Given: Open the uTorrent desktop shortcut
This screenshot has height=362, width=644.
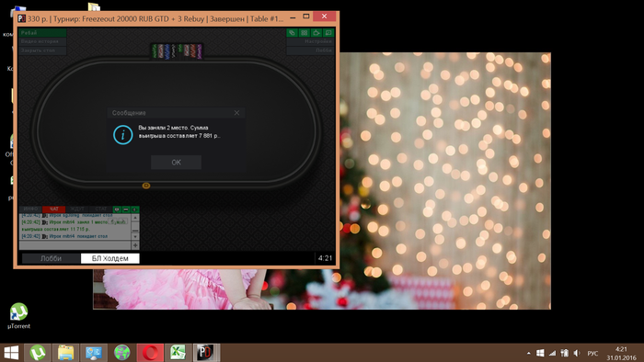Looking at the screenshot, I should pyautogui.click(x=19, y=316).
